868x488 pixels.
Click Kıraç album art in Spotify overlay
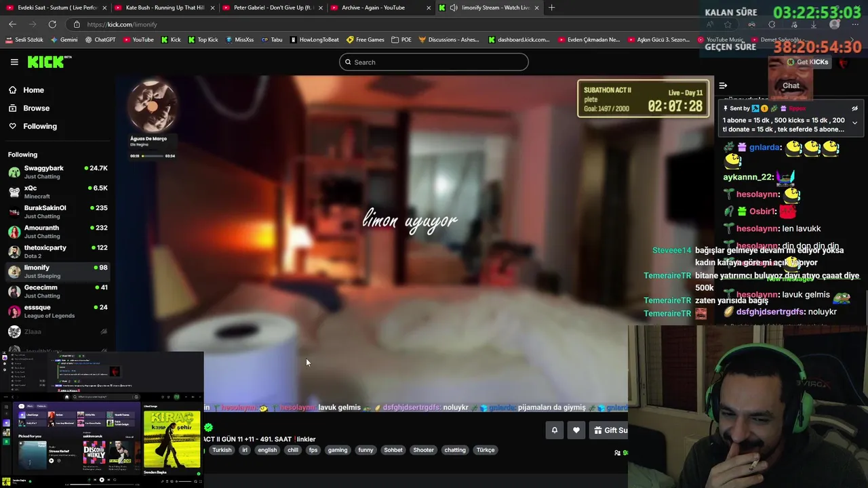pyautogui.click(x=172, y=439)
